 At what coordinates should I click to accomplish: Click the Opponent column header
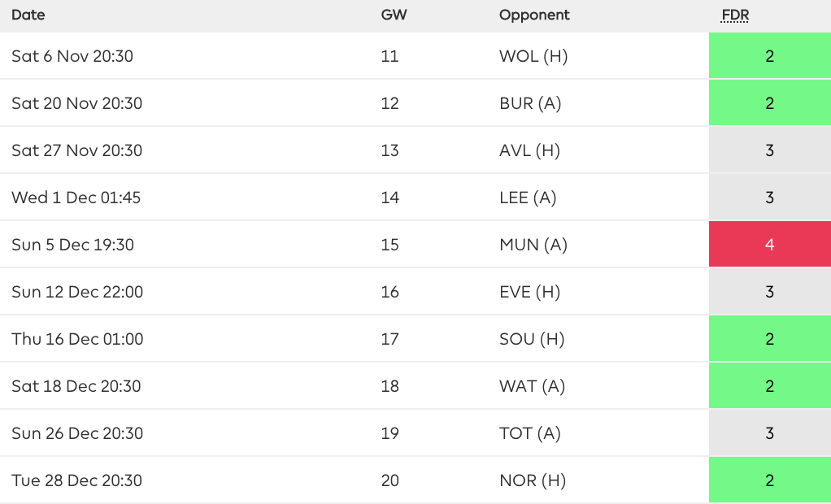point(534,15)
